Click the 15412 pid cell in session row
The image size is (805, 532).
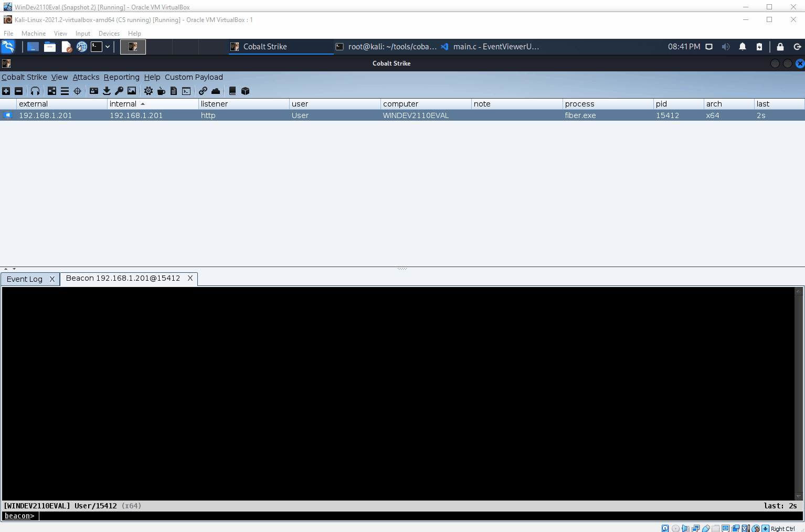click(x=679, y=115)
